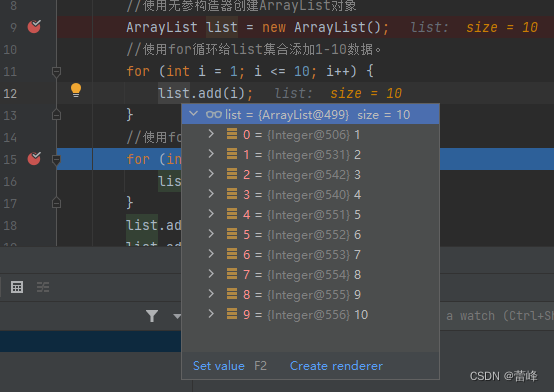Click the comment text on line 10
The height and width of the screenshot is (392, 554).
tap(254, 49)
